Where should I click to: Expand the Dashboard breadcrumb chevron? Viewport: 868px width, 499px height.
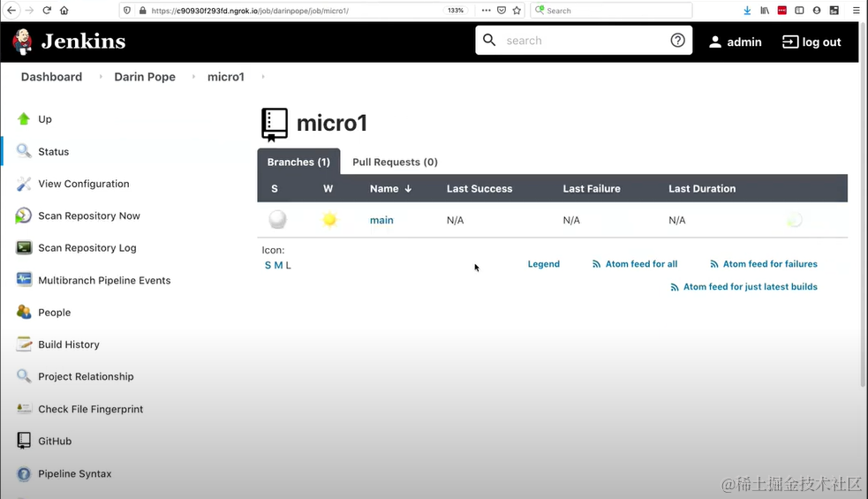click(x=100, y=78)
